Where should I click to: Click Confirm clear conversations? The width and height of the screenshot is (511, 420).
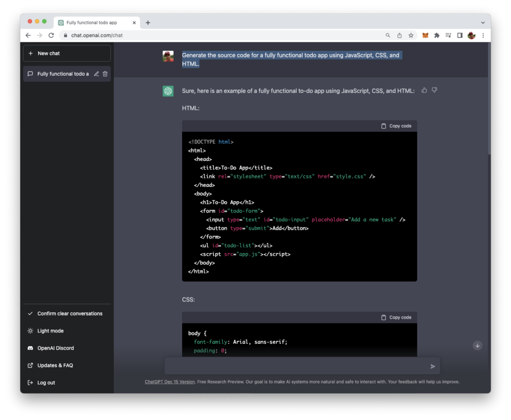coord(67,314)
